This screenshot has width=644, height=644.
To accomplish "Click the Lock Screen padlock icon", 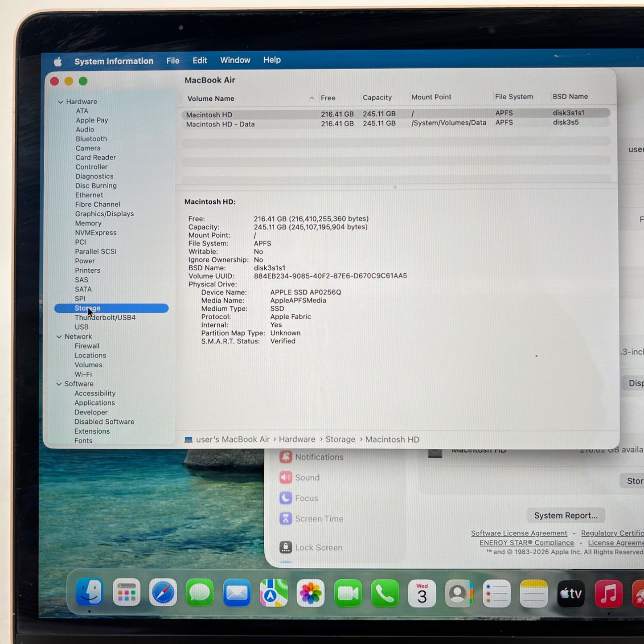I will click(x=286, y=547).
